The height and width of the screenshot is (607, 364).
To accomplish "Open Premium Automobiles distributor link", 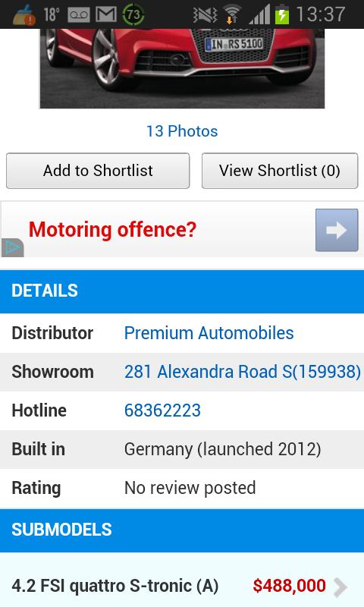I will [209, 333].
